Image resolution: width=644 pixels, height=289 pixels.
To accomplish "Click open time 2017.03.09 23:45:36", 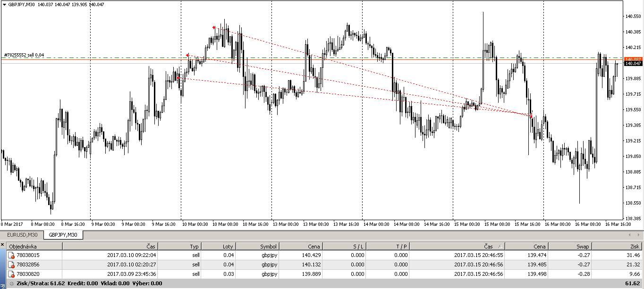I will tap(131, 273).
